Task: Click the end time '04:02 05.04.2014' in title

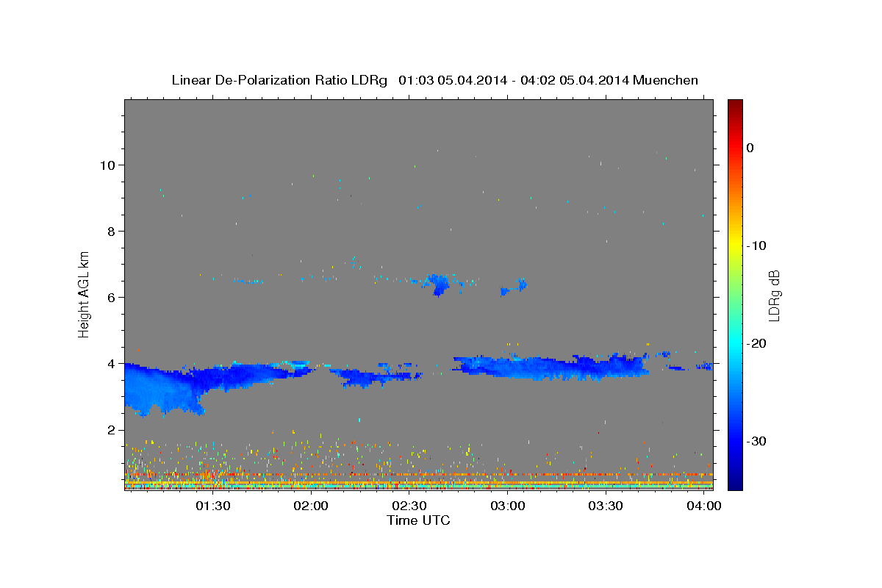Action: click(x=575, y=80)
